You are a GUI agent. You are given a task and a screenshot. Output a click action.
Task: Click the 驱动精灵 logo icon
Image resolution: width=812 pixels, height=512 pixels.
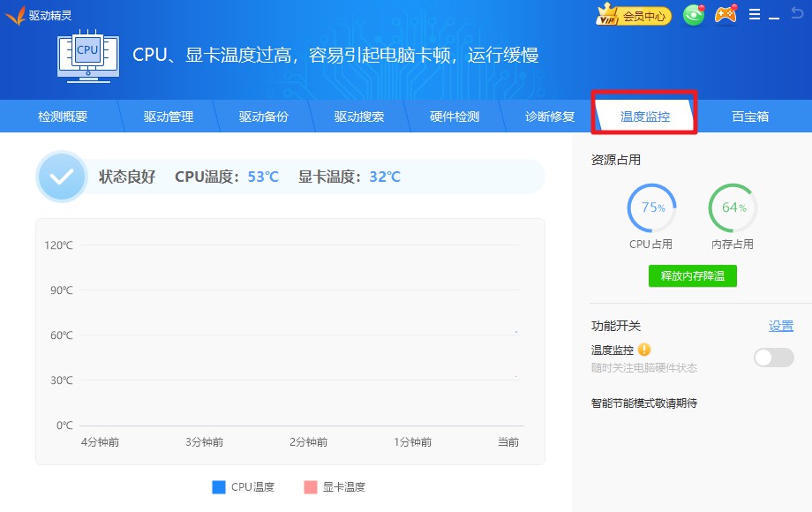point(15,16)
